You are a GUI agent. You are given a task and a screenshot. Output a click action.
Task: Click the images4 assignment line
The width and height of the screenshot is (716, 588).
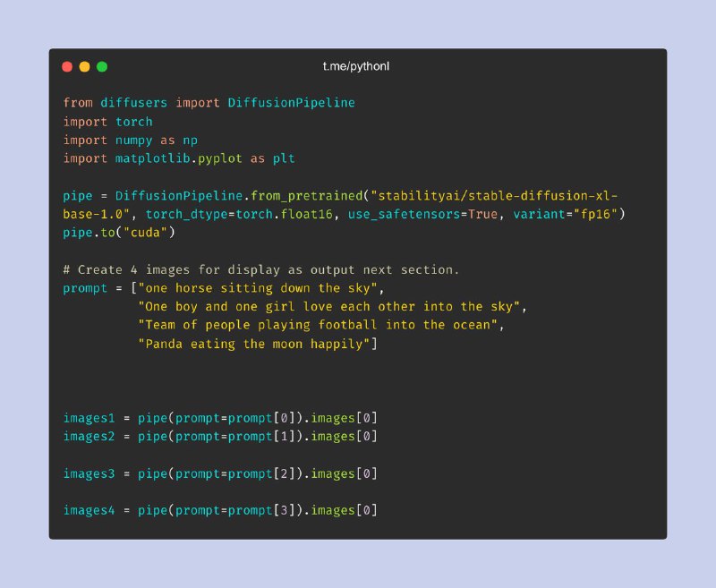(220, 510)
